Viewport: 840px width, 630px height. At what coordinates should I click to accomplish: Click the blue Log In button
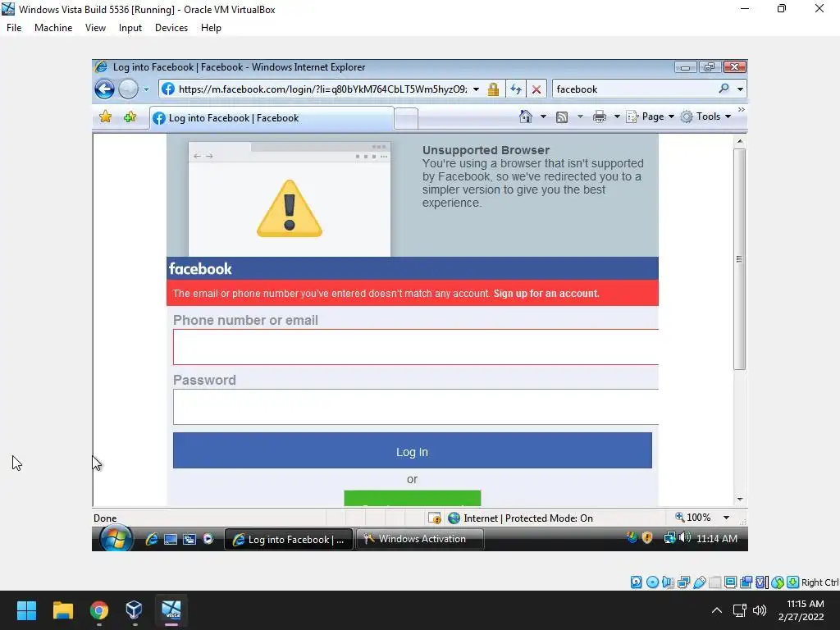click(413, 450)
